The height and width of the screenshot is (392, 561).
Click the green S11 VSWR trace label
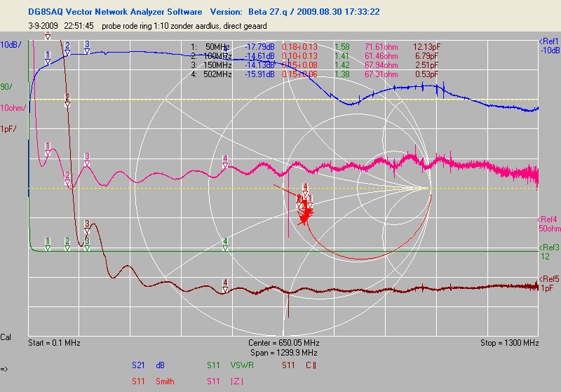[230, 365]
